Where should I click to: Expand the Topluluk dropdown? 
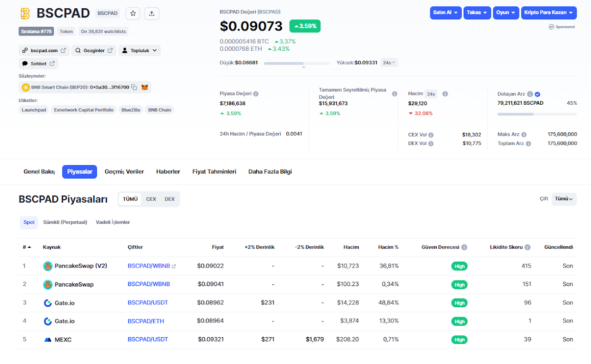click(139, 50)
